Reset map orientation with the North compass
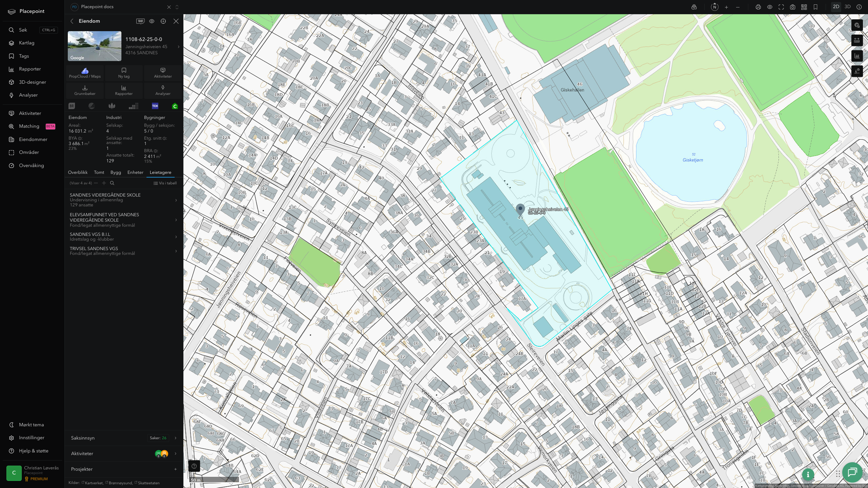This screenshot has width=868, height=488. click(x=714, y=7)
